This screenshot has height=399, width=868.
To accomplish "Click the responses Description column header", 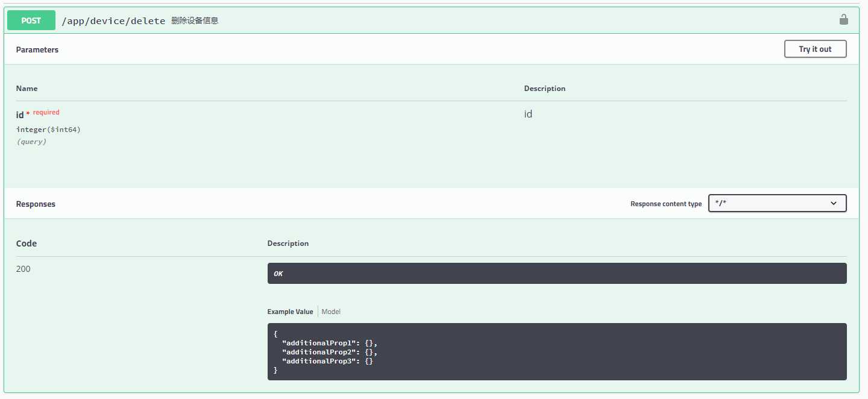I will 288,243.
